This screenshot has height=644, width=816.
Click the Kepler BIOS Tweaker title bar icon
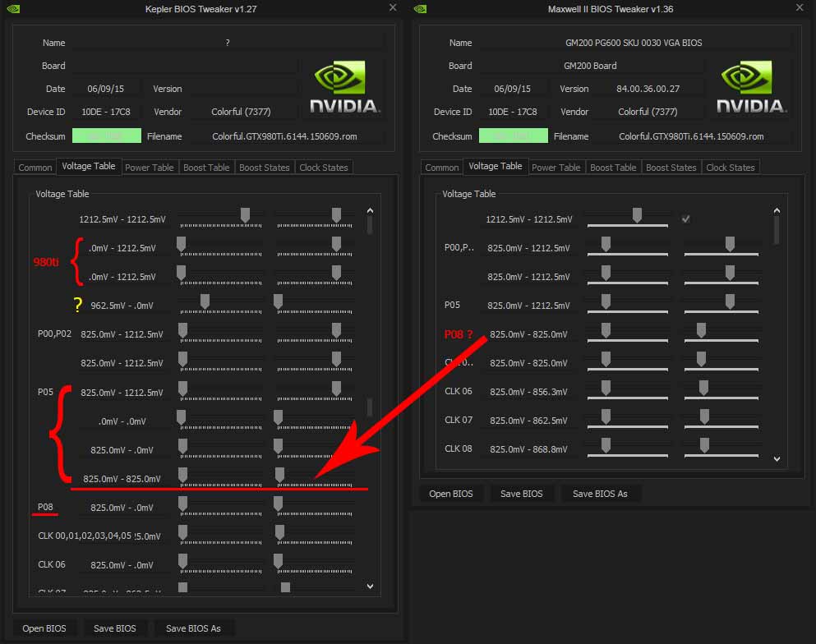click(13, 9)
